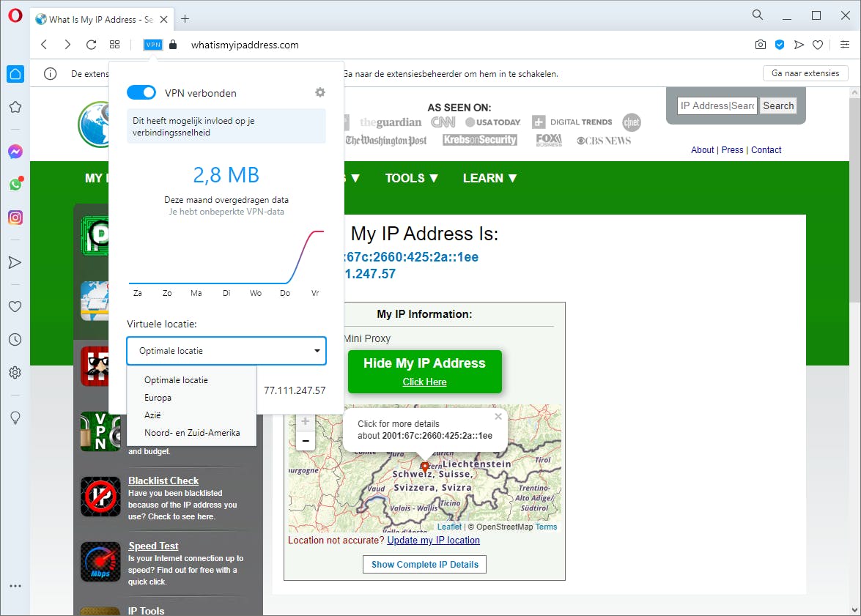Click the padlock security icon
This screenshot has height=616, width=861.
173,45
